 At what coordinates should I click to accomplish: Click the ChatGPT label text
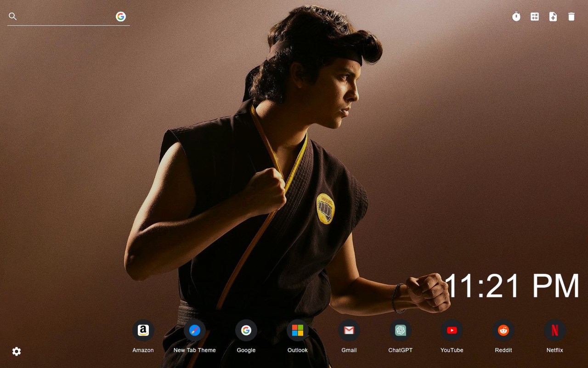point(401,350)
